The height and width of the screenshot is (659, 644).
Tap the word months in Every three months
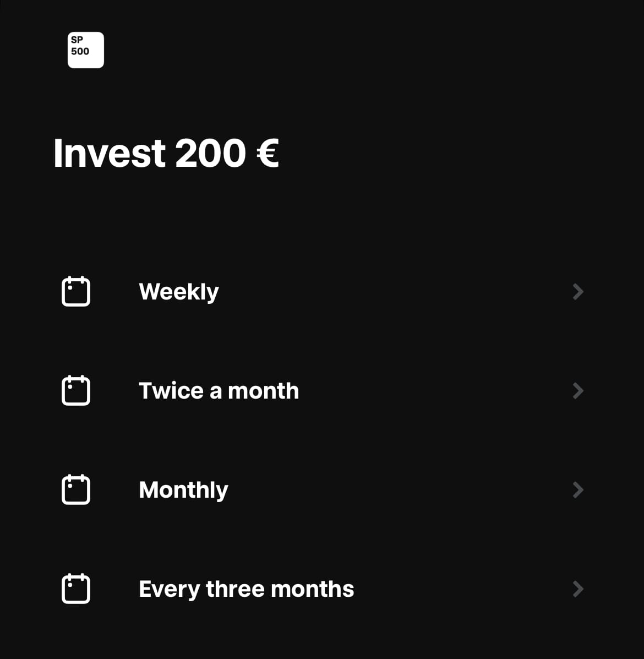(313, 589)
